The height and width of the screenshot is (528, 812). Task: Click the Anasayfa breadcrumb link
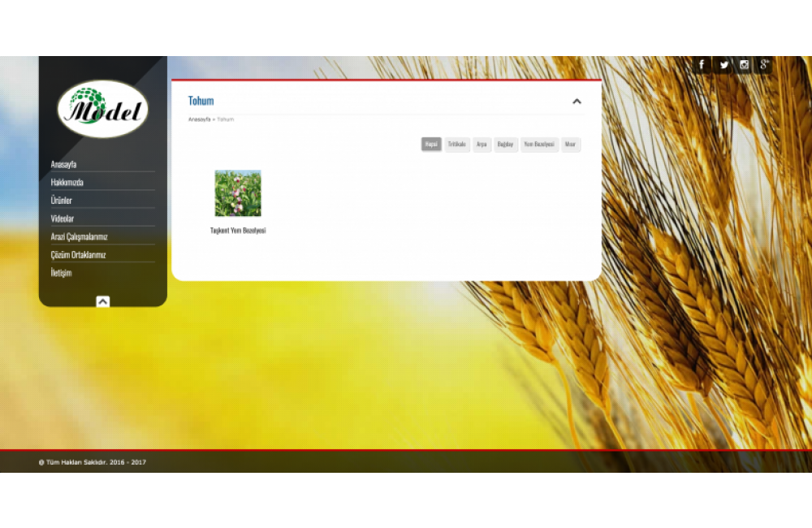199,119
